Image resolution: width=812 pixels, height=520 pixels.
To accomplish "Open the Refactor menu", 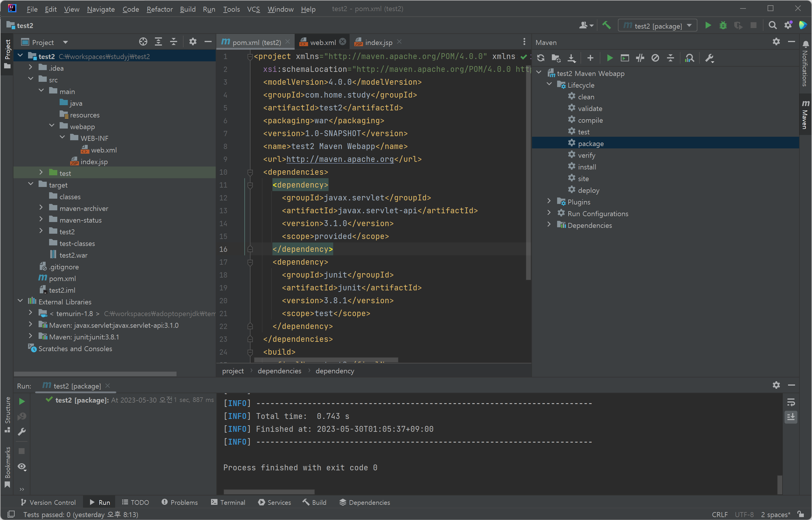I will [159, 9].
